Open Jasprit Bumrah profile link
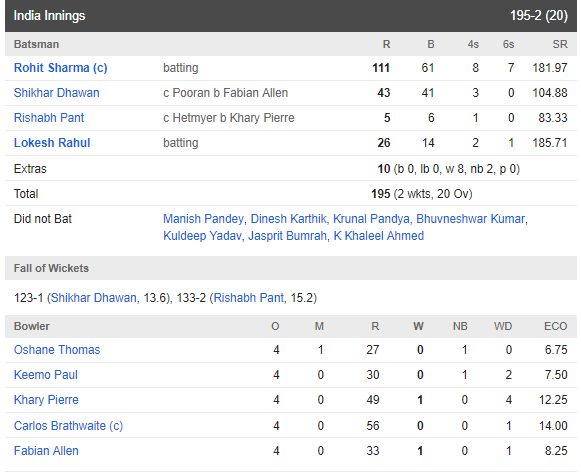The image size is (581, 472). (287, 236)
